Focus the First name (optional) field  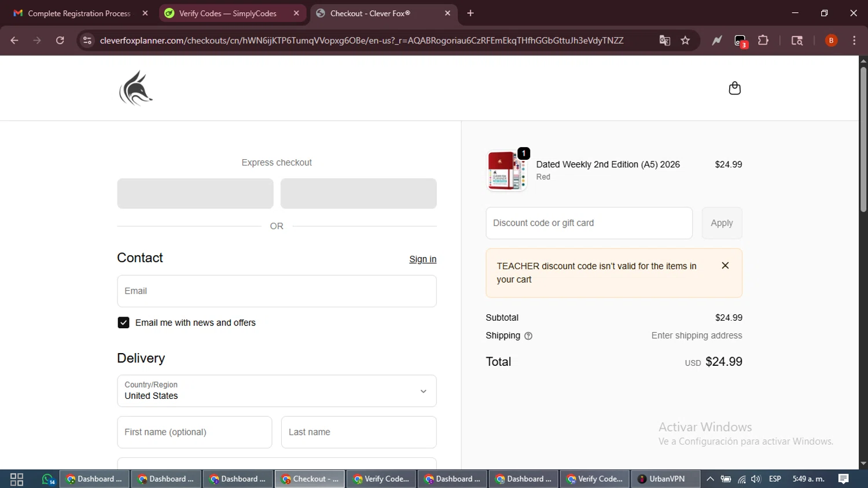pos(194,432)
